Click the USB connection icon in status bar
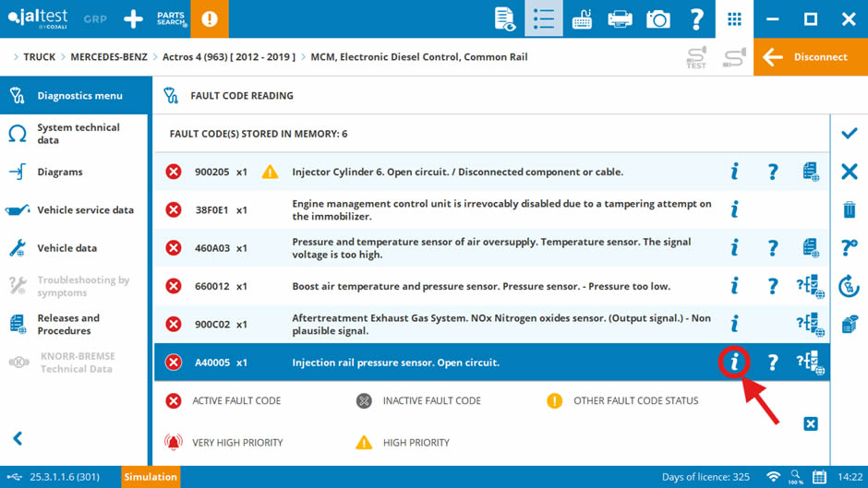This screenshot has height=488, width=868. tap(15, 477)
